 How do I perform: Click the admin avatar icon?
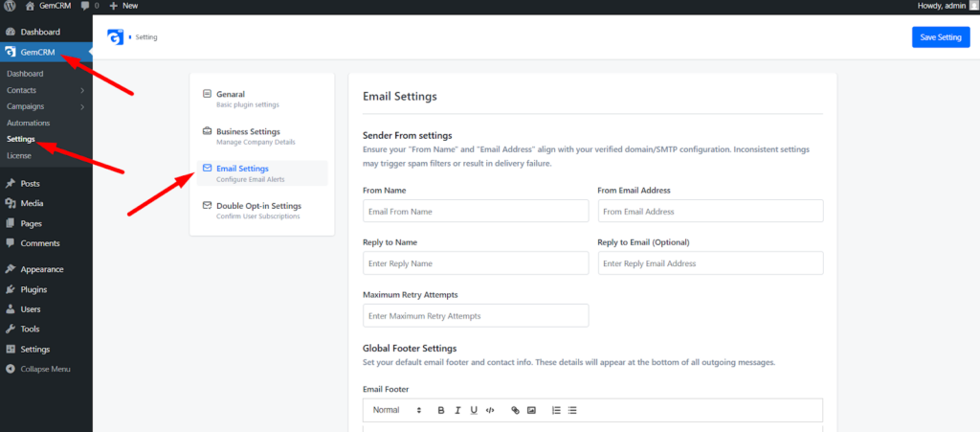click(973, 6)
